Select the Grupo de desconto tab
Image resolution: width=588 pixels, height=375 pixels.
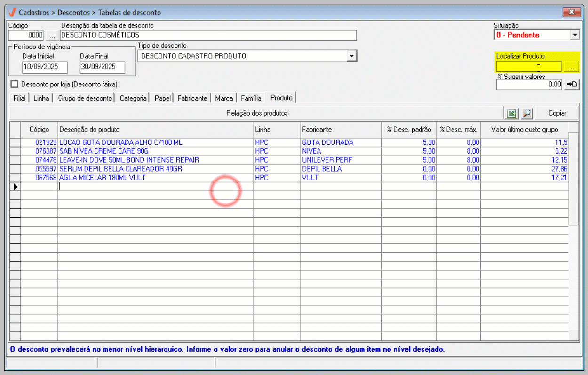85,98
